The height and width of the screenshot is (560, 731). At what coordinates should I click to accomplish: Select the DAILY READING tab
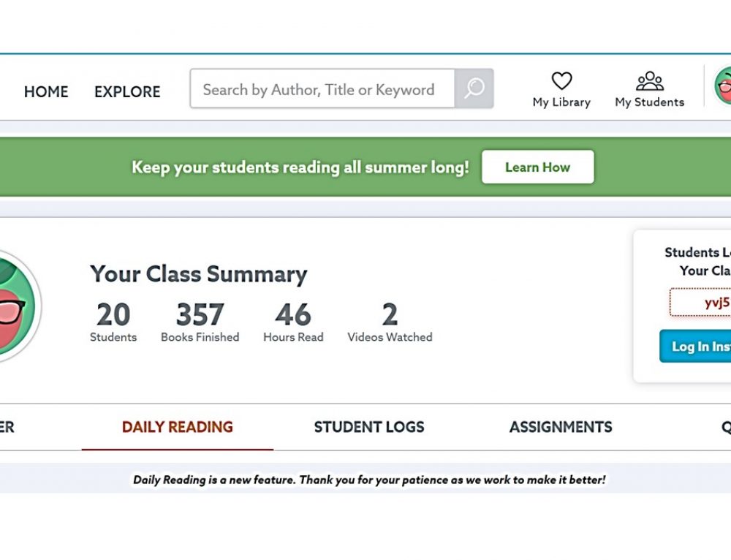pos(177,427)
